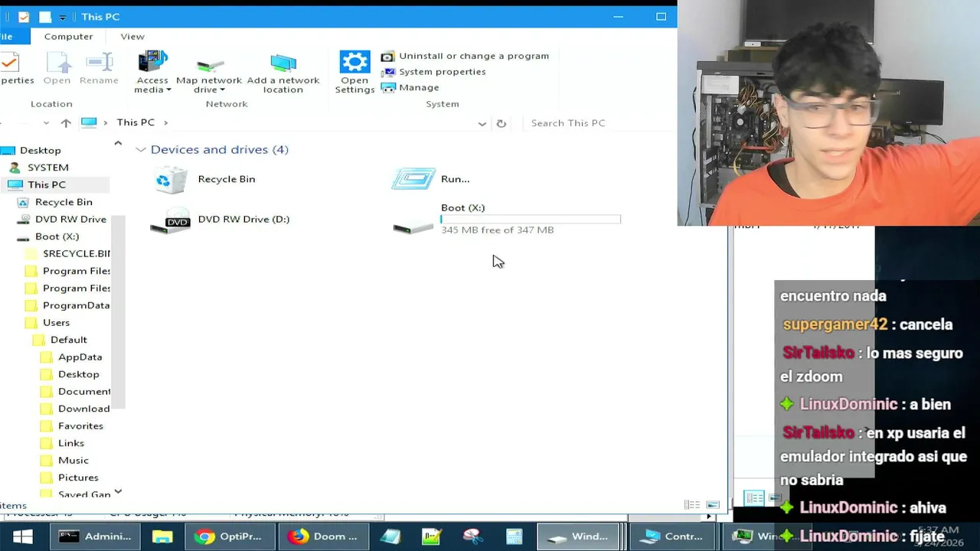Select the $RECYCLE.BIN folder in the tree
980x551 pixels.
(x=76, y=253)
